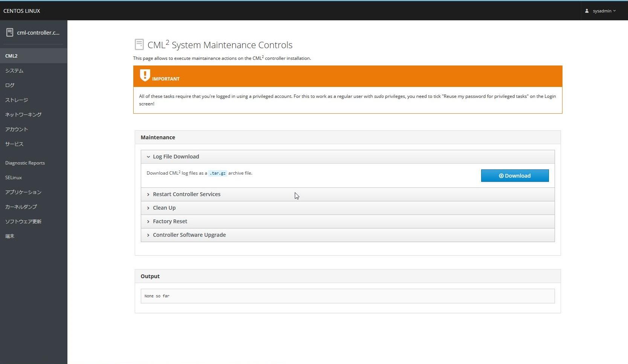Click the Maintenance panel heading

point(158,137)
